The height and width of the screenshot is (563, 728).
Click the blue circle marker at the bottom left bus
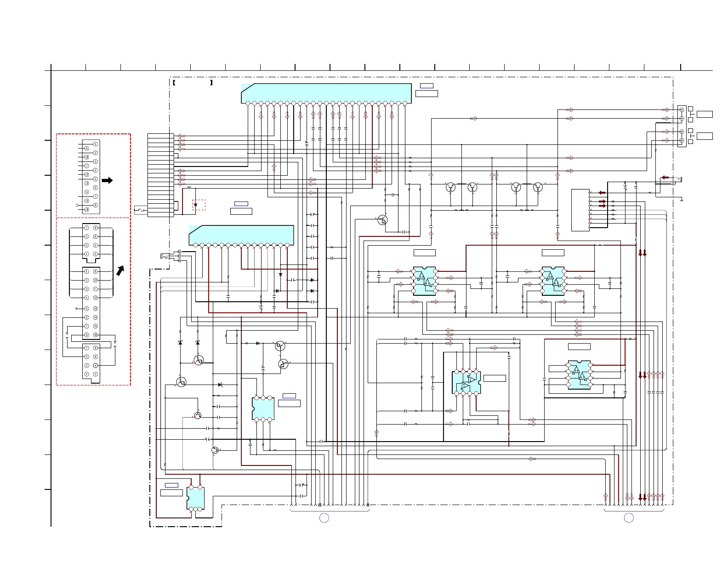pyautogui.click(x=324, y=518)
